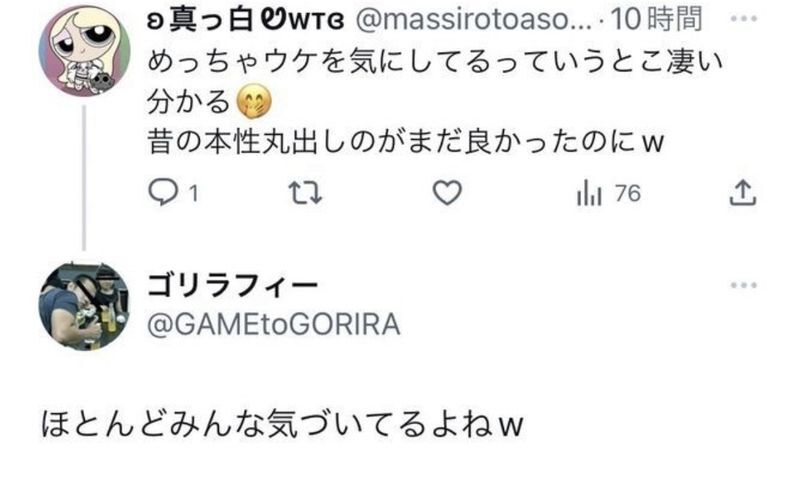Click the tweet text めっちゃウケを気にしてる
The width and height of the screenshot is (800, 481).
(x=321, y=63)
